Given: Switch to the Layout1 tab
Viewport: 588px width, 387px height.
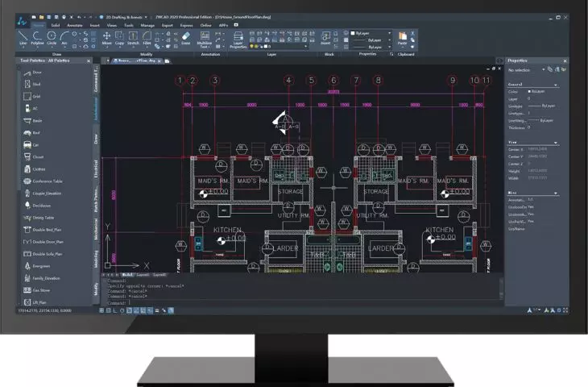Looking at the screenshot, I should [143, 275].
